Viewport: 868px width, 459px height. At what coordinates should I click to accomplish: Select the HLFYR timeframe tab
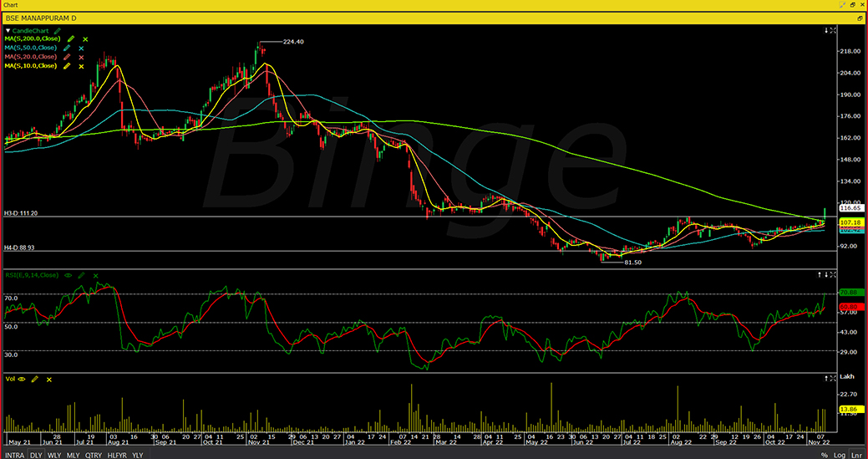[x=117, y=455]
